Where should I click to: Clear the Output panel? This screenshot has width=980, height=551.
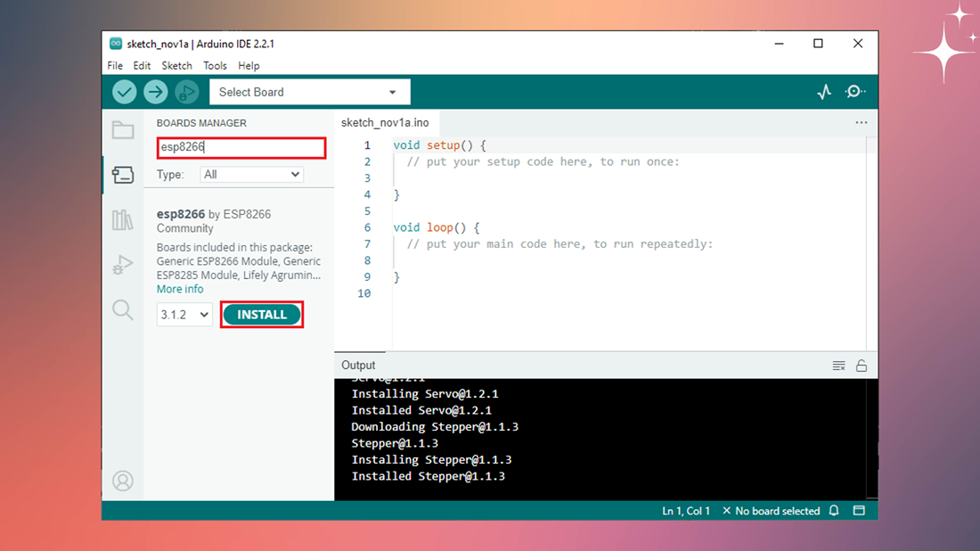(x=838, y=366)
